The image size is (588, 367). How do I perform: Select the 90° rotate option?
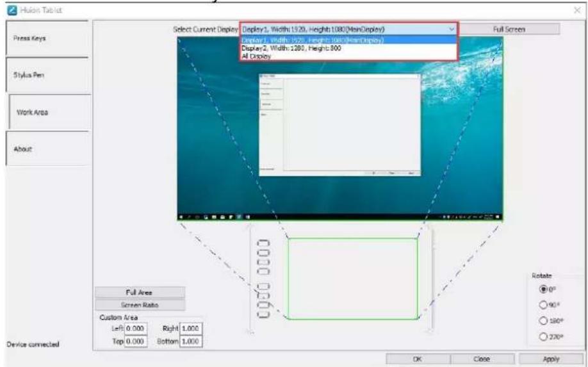[x=543, y=305]
